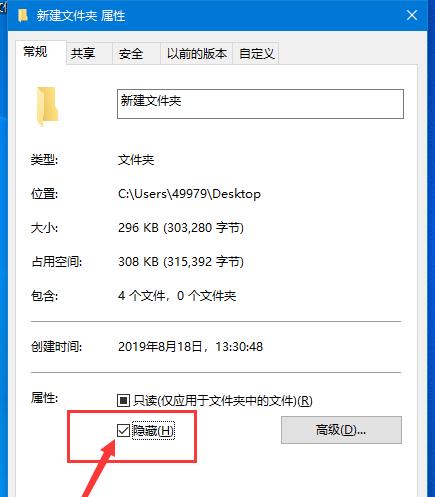Click the 类型 value 文件夹
This screenshot has height=497, width=435.
[x=136, y=160]
